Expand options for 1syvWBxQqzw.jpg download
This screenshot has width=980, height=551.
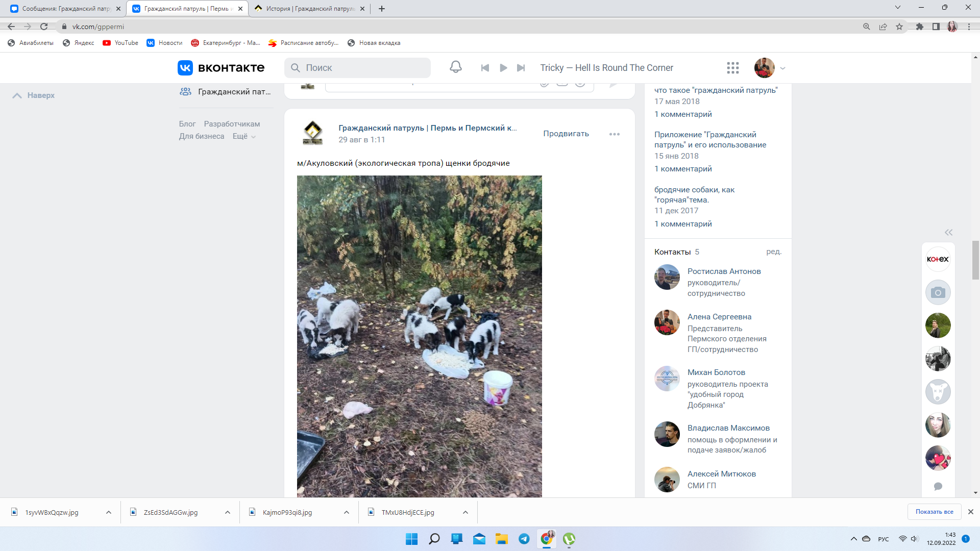click(109, 512)
